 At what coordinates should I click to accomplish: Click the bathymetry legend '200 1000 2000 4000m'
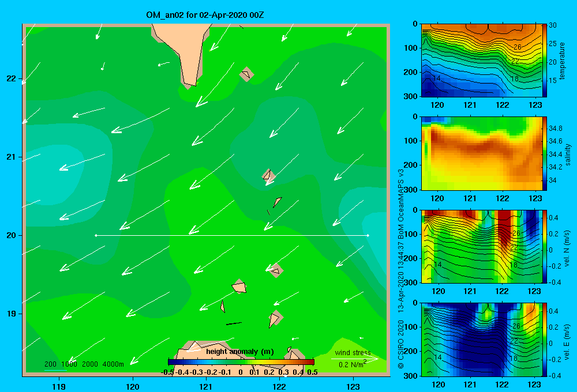(x=84, y=364)
